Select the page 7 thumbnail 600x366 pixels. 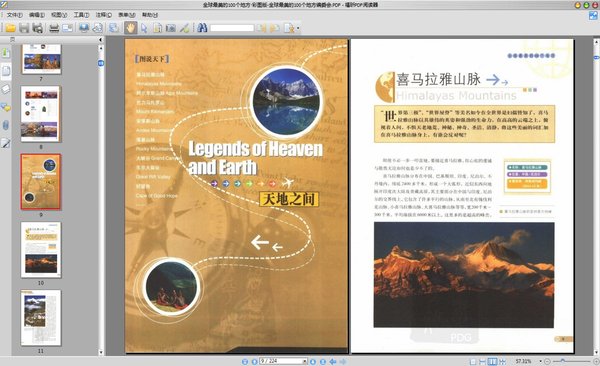point(41,59)
